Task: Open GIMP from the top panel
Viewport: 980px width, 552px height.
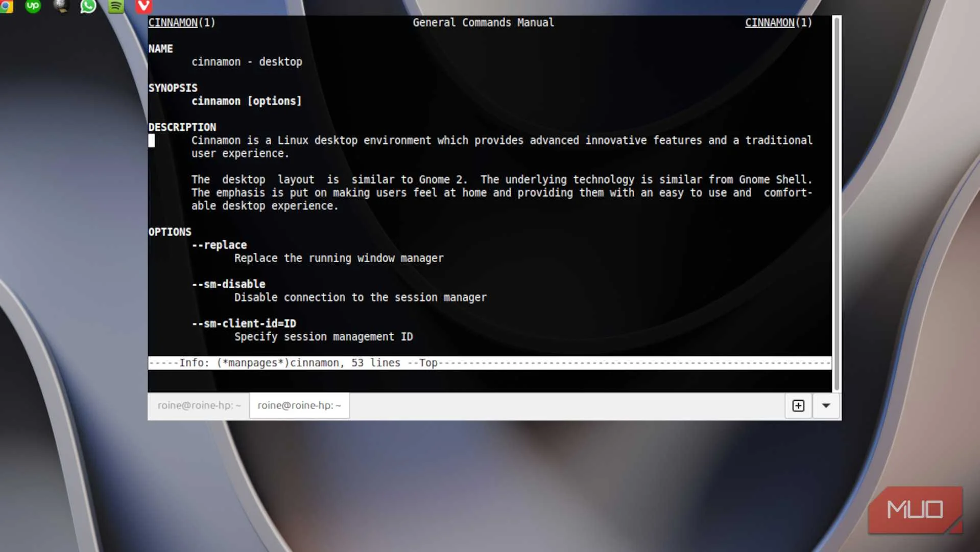Action: point(61,7)
